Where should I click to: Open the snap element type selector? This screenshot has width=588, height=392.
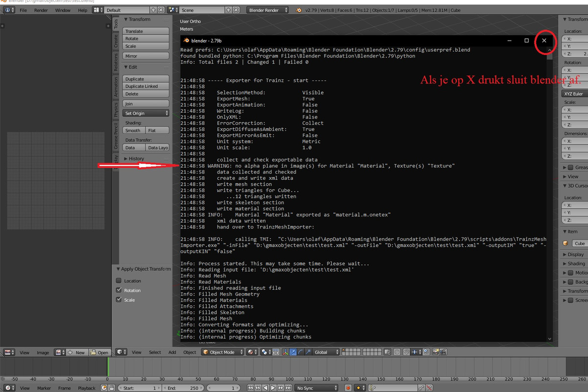tap(416, 352)
